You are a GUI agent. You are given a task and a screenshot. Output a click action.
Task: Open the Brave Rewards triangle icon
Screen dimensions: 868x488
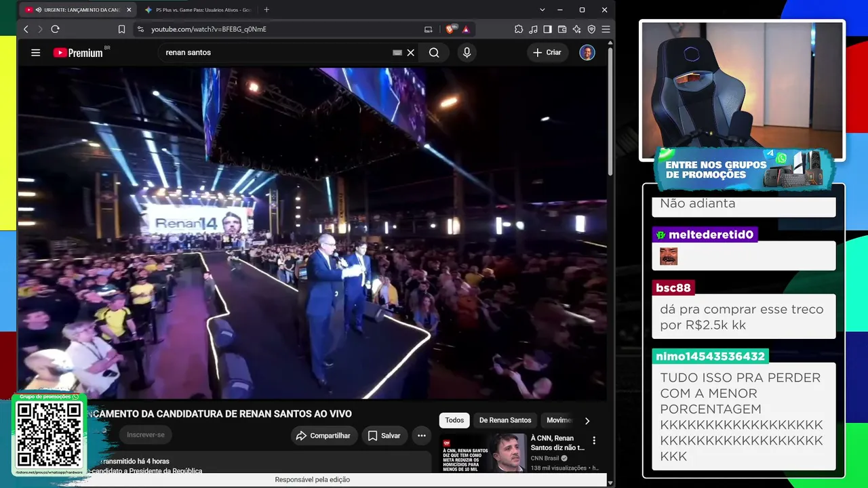466,29
